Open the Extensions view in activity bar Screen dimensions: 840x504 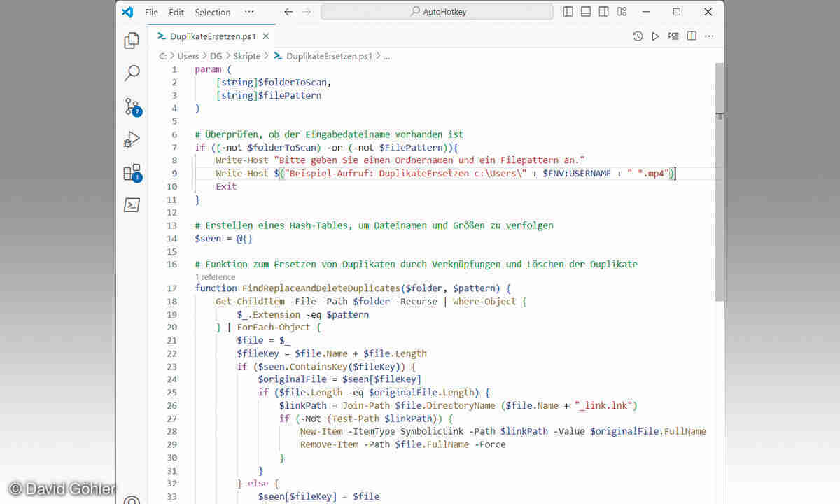[x=132, y=172]
